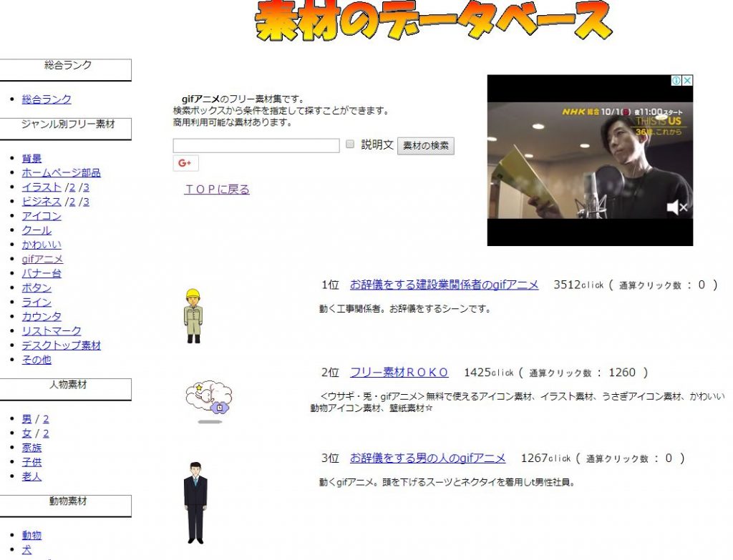Click the bowing businessman gif thumbnail

[195, 503]
